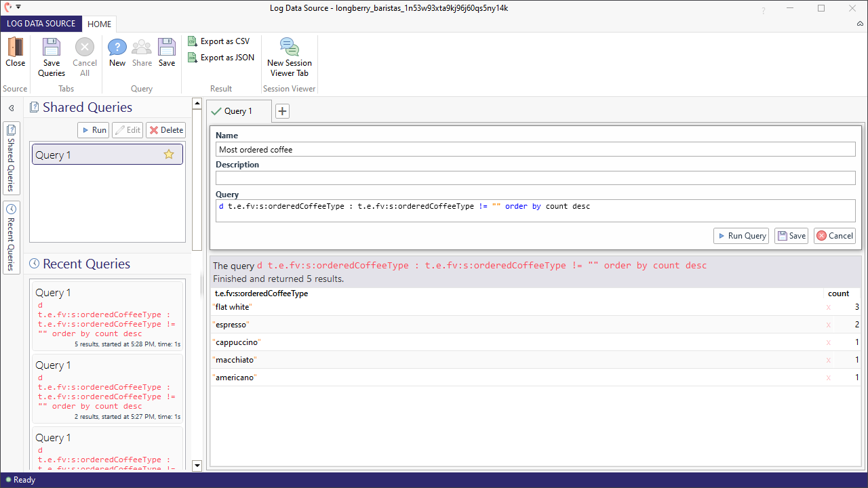
Task: Toggle favorite star on Query 1
Action: click(169, 155)
